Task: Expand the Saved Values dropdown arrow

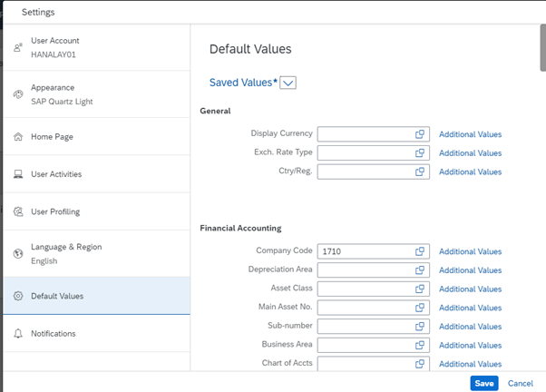Action: point(288,83)
